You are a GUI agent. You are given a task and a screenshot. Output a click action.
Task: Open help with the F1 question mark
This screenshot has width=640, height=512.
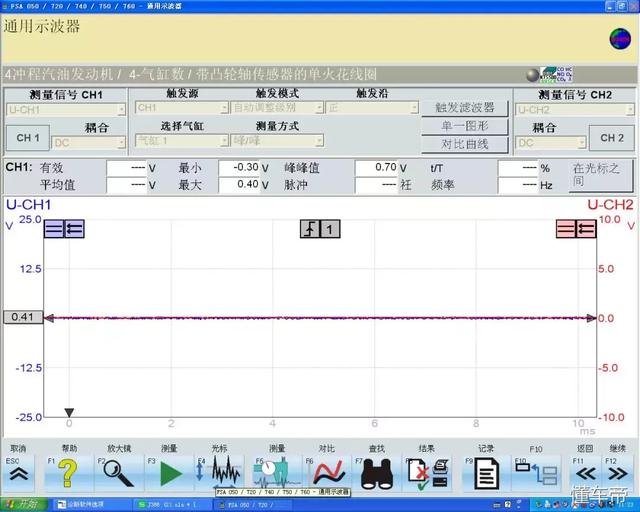(68, 473)
